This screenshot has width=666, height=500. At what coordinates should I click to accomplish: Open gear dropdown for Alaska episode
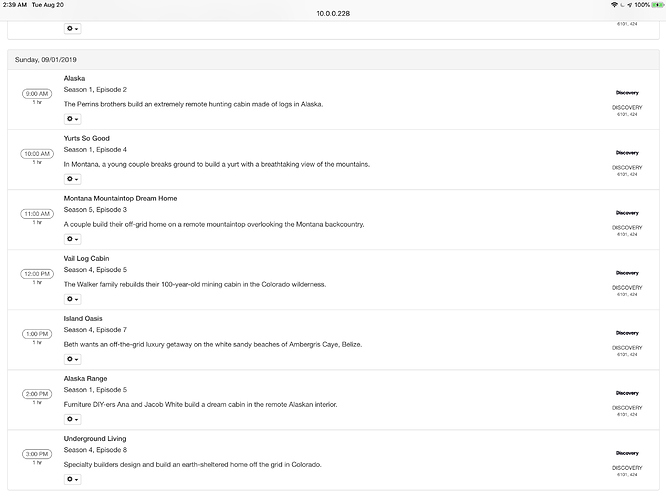[72, 119]
